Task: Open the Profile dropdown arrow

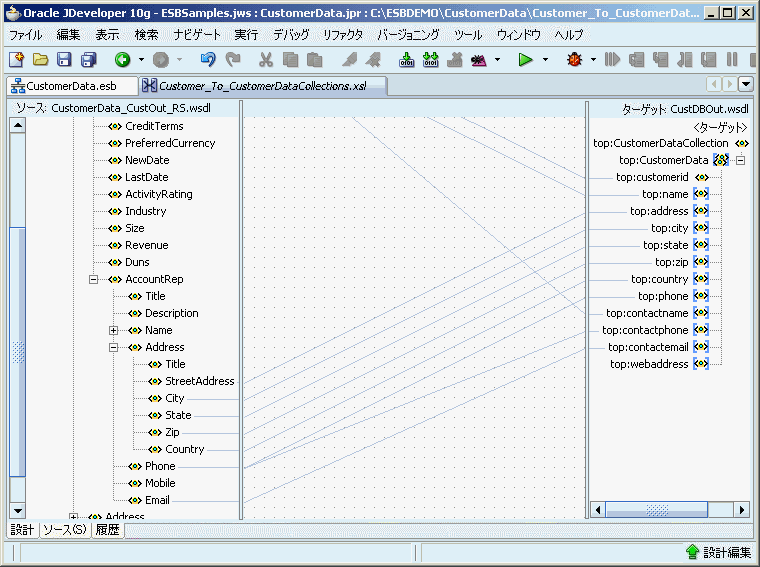Action: 497,60
